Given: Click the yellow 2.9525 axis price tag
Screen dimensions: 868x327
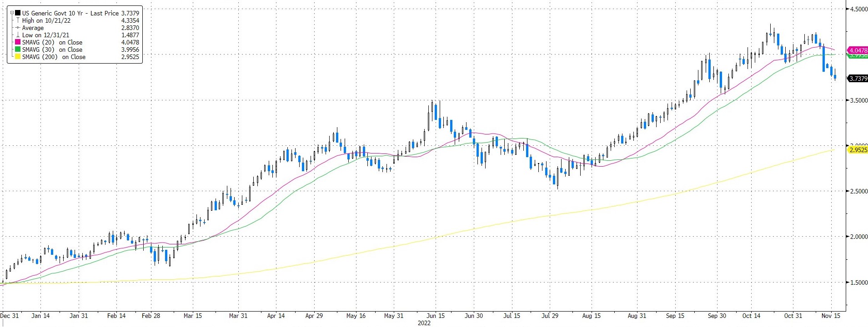Looking at the screenshot, I should click(x=858, y=149).
